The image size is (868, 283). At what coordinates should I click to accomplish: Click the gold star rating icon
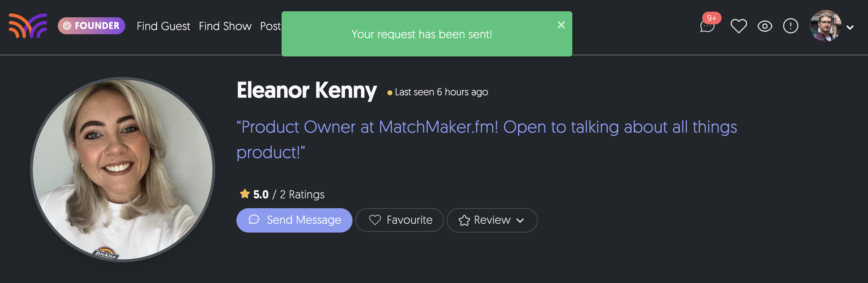click(245, 194)
